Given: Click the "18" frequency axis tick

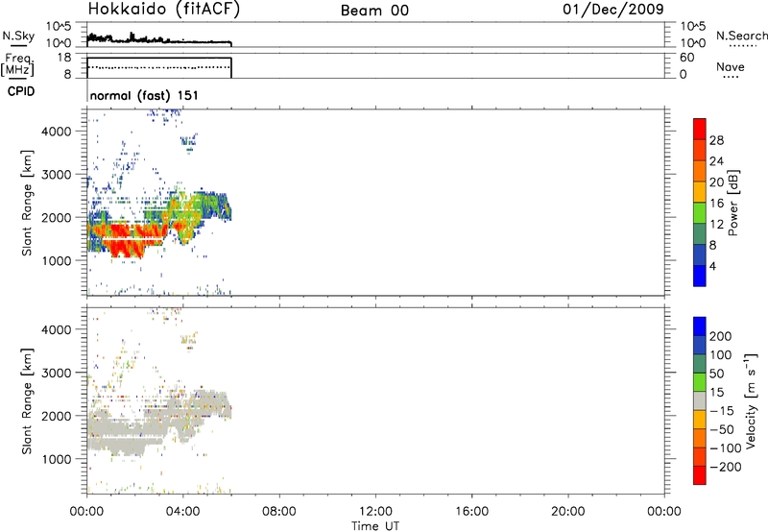Looking at the screenshot, I should (x=64, y=58).
